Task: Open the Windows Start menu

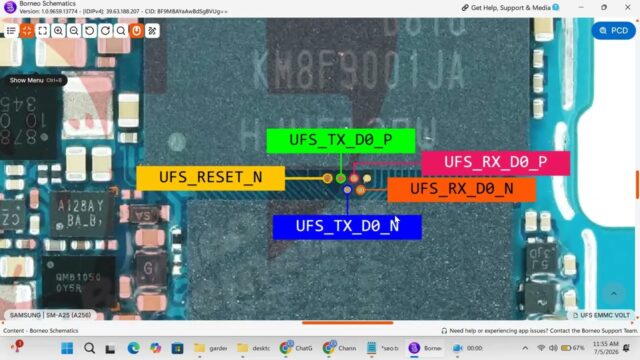Action: [x=67, y=348]
